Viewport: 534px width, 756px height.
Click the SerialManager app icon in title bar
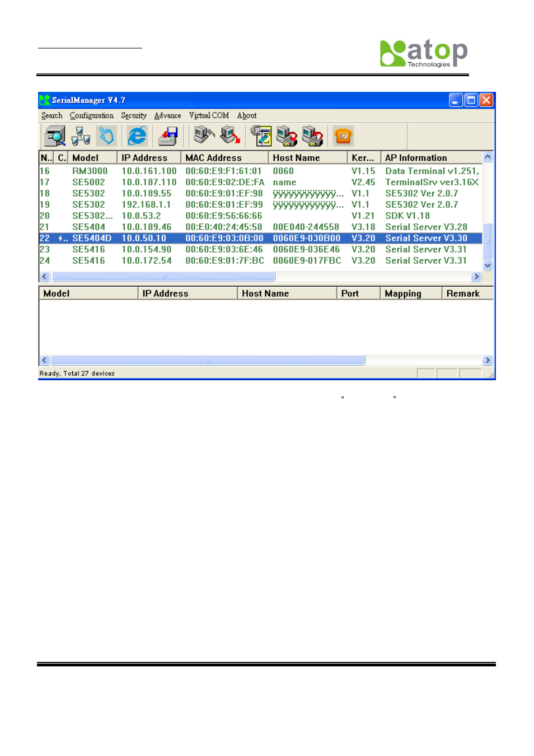[x=45, y=100]
